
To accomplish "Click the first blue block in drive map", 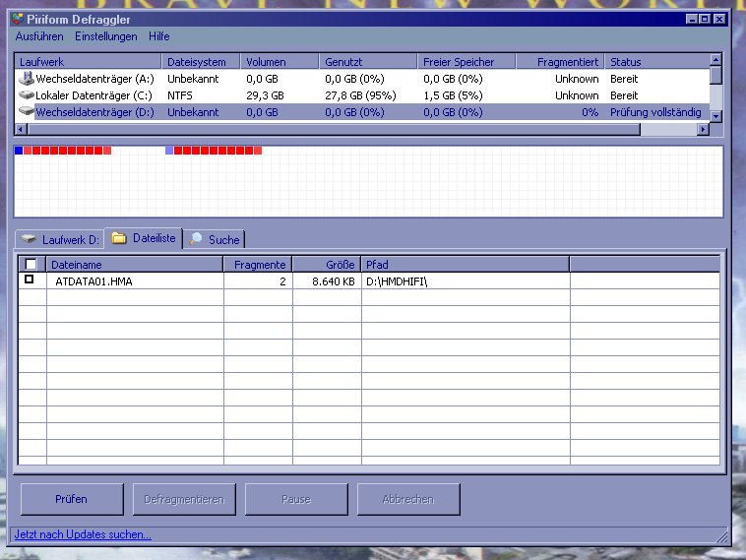I will 19,151.
